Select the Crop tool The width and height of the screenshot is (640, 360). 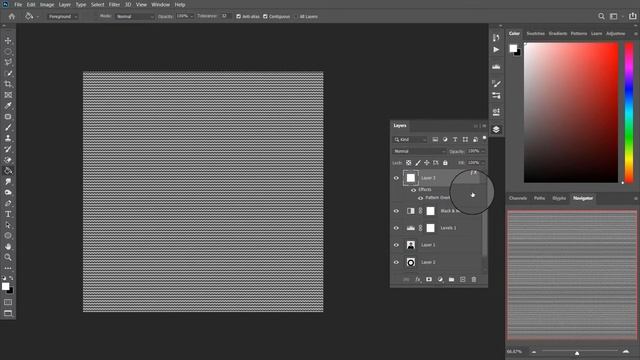point(8,84)
